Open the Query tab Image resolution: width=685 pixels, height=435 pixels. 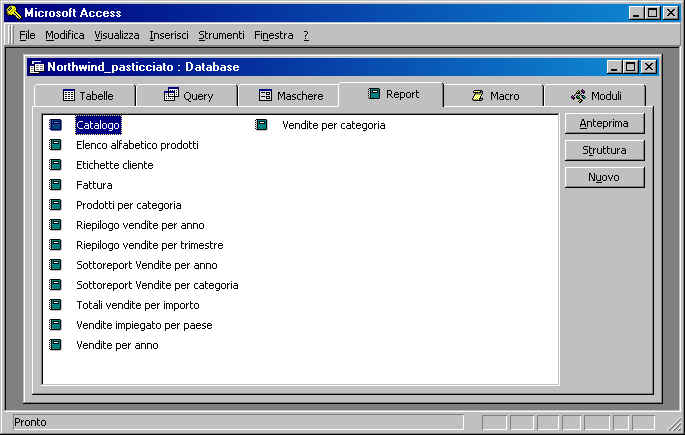click(189, 96)
